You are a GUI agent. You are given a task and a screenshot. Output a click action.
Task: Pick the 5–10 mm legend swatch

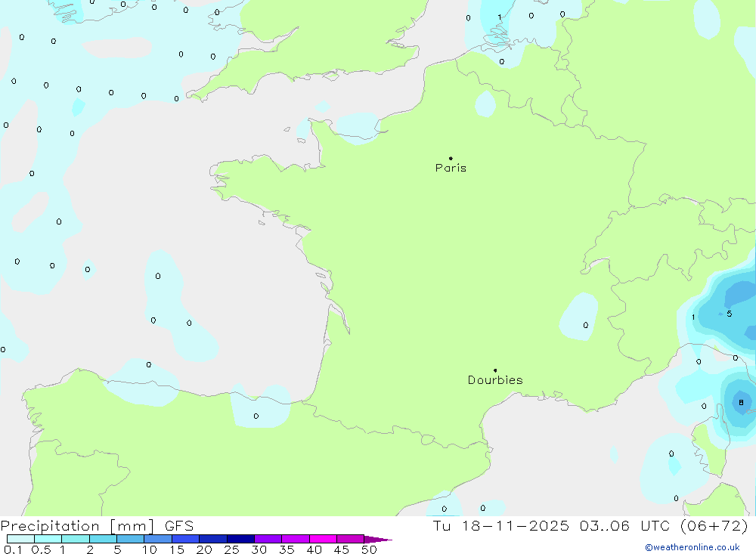click(131, 539)
